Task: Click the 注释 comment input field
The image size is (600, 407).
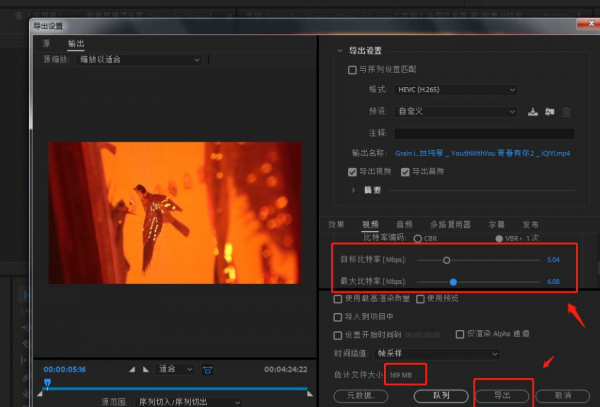Action: (x=484, y=133)
